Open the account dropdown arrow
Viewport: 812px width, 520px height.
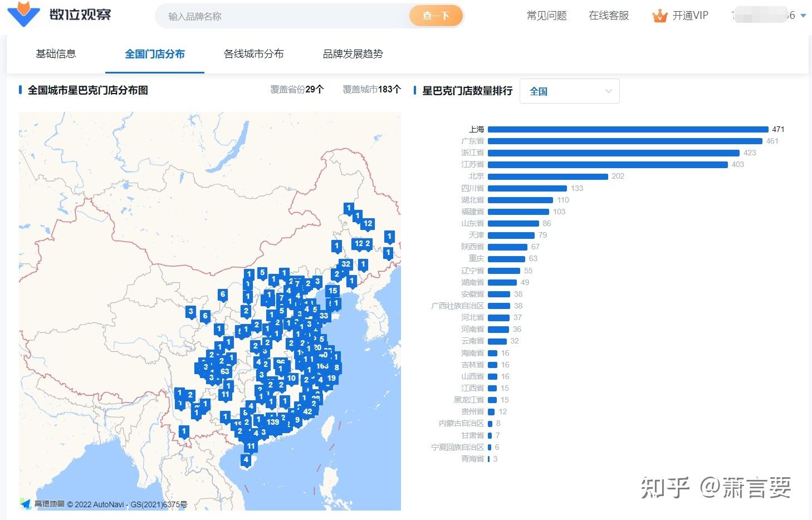point(803,16)
